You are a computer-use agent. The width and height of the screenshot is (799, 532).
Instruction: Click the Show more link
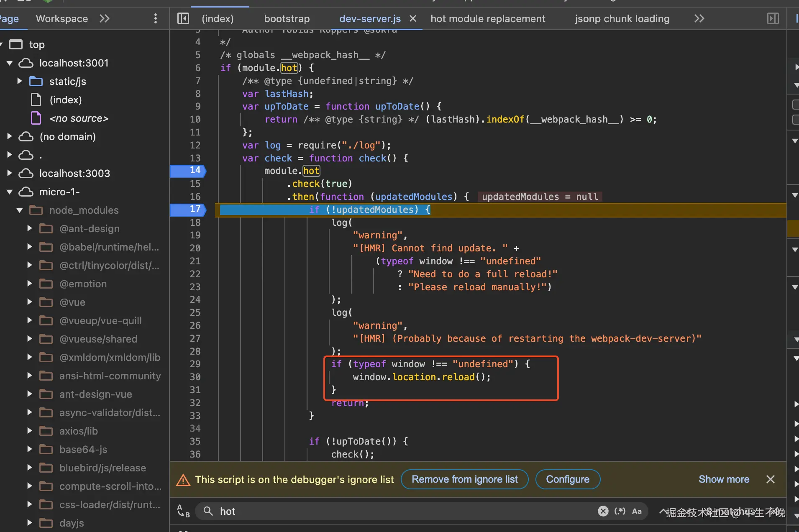click(724, 479)
